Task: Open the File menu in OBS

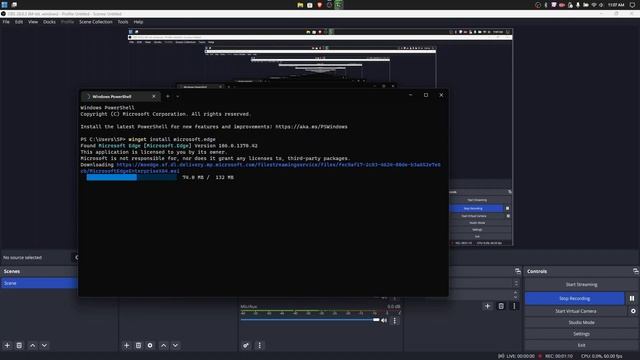Action: click(x=6, y=22)
